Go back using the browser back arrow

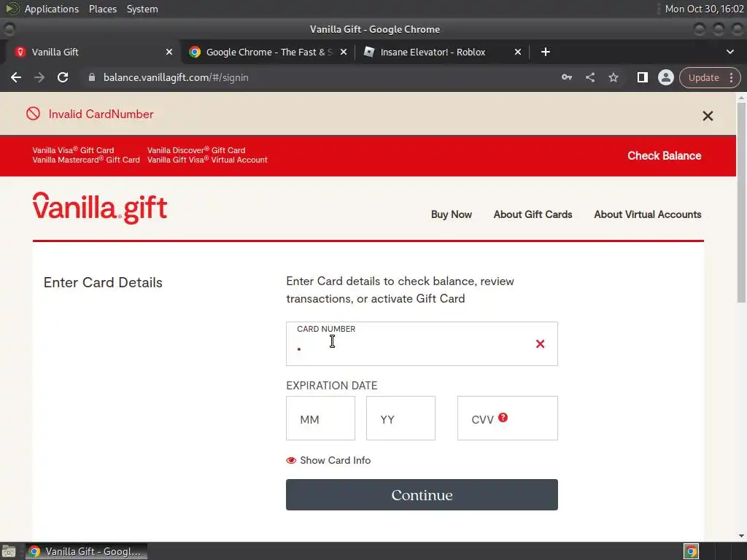coord(16,77)
